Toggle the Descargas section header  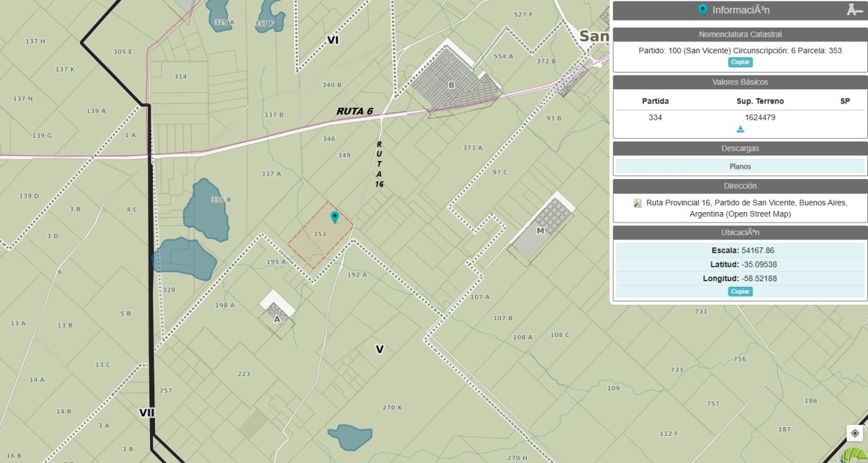pos(740,149)
